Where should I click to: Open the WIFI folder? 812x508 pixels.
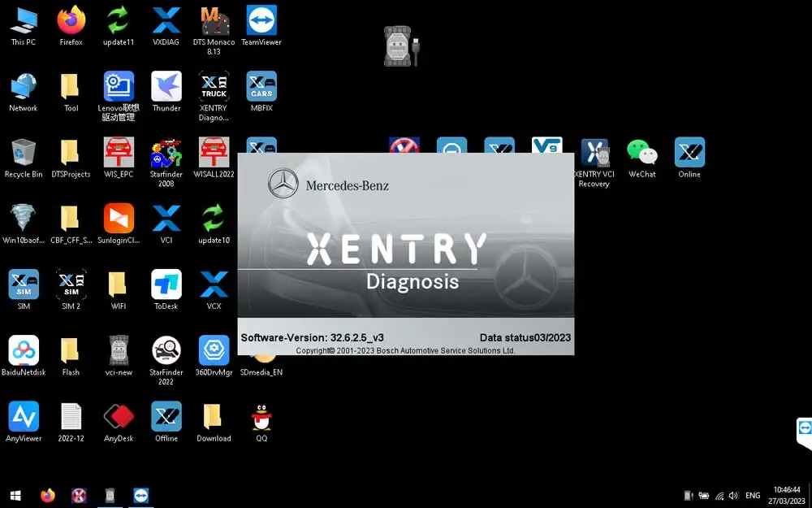tap(119, 290)
